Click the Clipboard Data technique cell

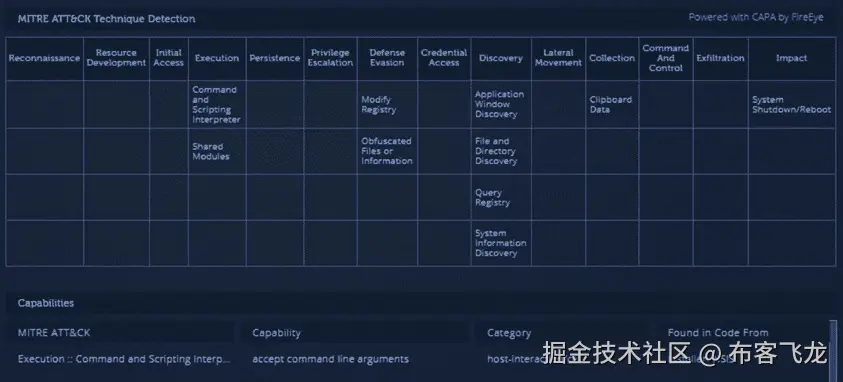612,105
